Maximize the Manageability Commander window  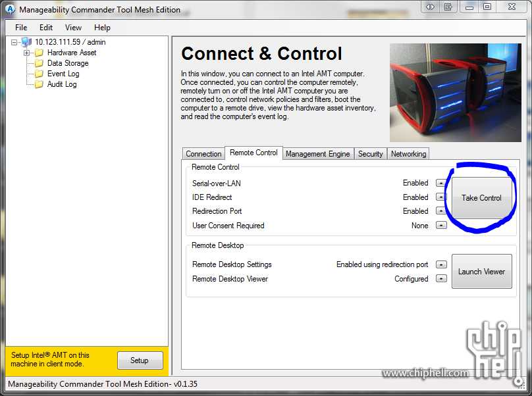point(487,7)
